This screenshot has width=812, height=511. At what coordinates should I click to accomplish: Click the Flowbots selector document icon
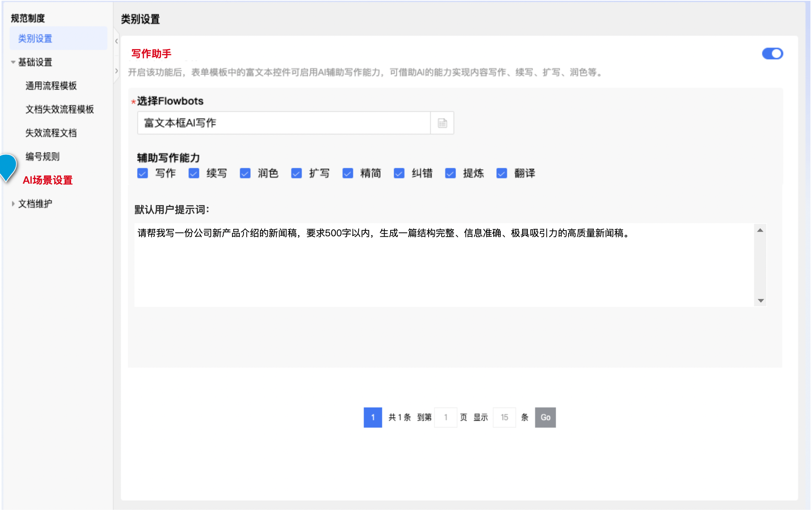(442, 123)
